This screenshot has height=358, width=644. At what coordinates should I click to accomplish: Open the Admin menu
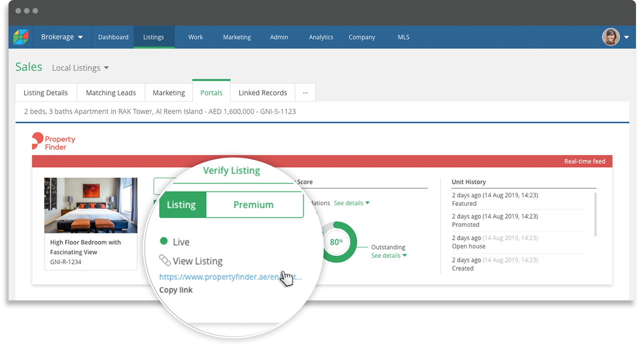pos(279,37)
